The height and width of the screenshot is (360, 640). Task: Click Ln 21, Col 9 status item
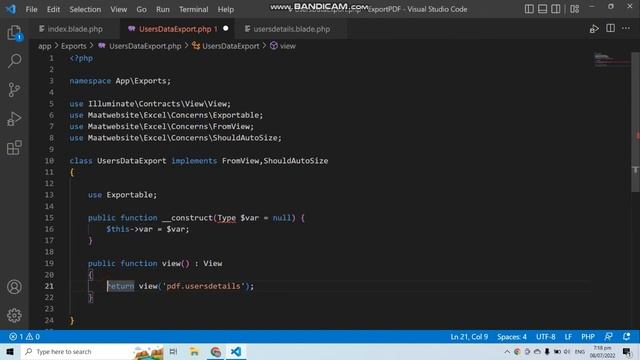[x=469, y=337]
